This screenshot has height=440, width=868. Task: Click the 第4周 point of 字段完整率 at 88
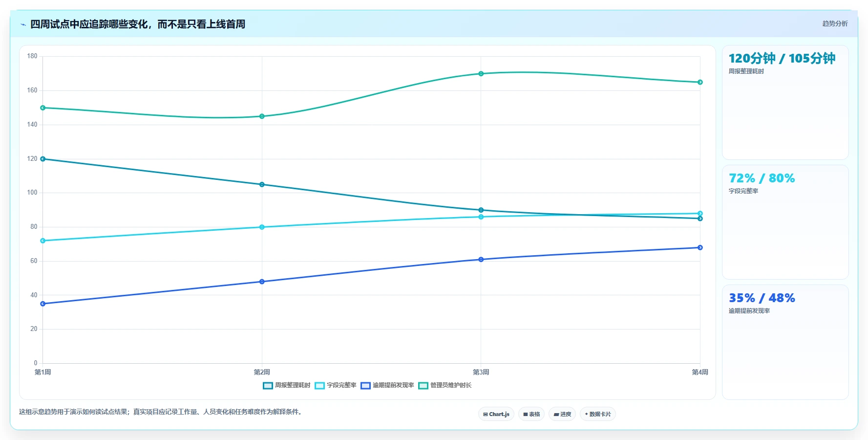[x=700, y=213]
